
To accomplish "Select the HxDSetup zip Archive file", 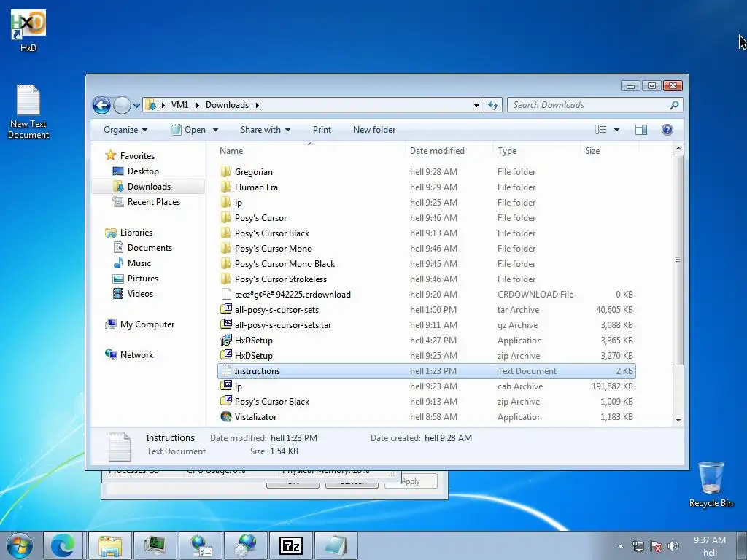I will 426,355.
